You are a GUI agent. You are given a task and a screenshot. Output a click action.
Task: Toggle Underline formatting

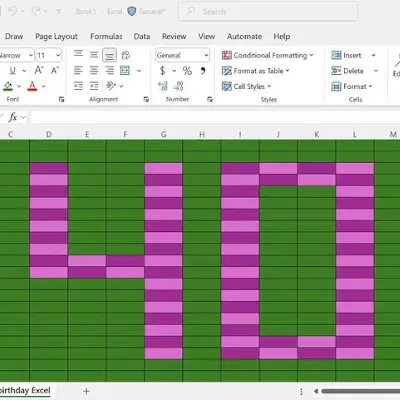coord(13,71)
